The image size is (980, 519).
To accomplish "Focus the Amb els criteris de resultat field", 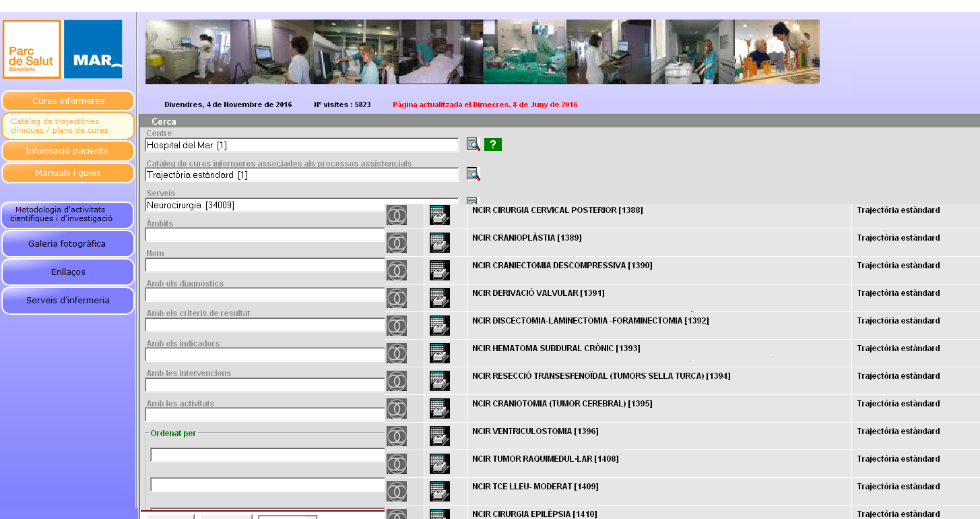I will [265, 325].
